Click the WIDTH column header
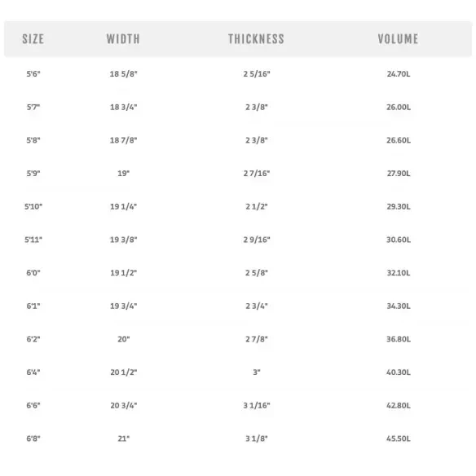Screen dimensions: 476x476 coord(123,39)
